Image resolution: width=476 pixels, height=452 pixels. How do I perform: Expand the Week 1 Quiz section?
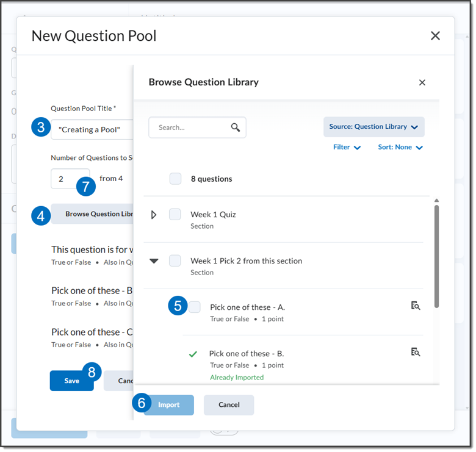[x=154, y=215]
